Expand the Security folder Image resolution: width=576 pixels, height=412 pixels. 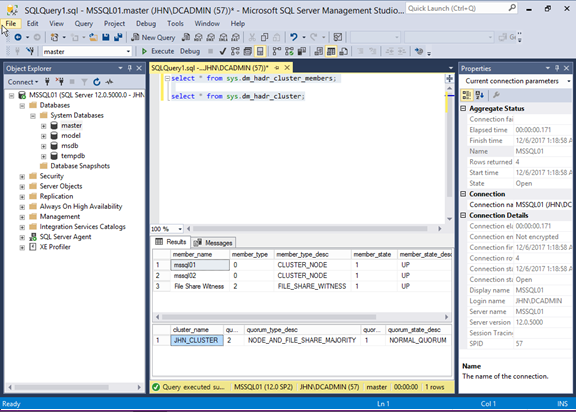click(22, 177)
